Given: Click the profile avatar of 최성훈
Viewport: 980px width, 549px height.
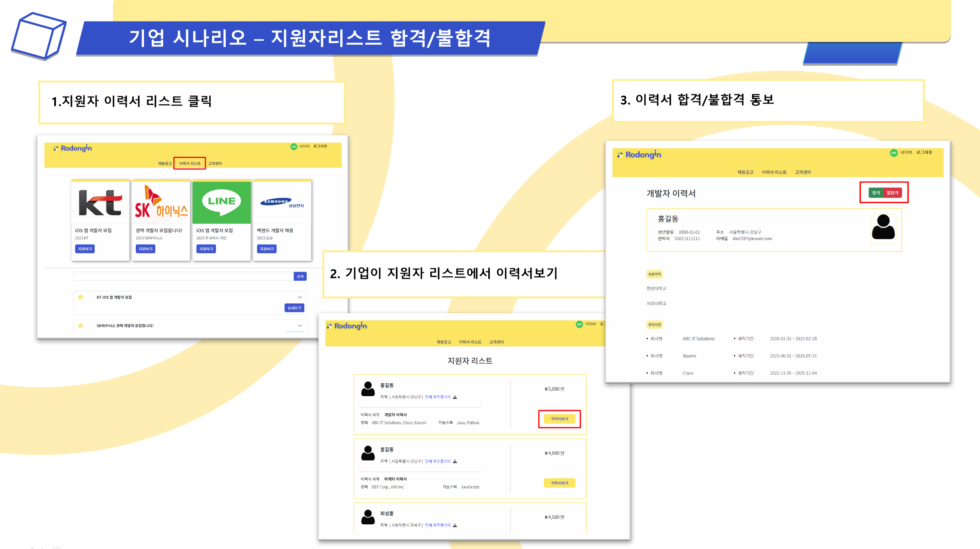Looking at the screenshot, I should tap(368, 517).
